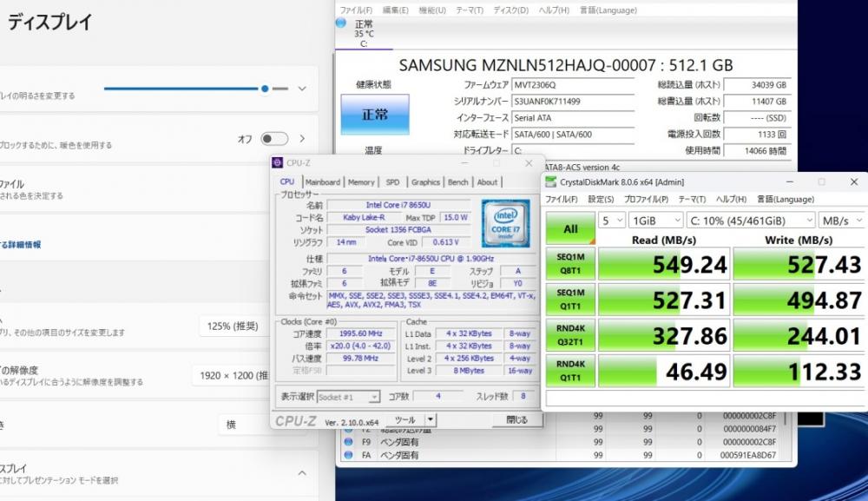This screenshot has height=501, width=868.
Task: Switch to the Bench tab in CPU-Z
Action: click(x=457, y=182)
